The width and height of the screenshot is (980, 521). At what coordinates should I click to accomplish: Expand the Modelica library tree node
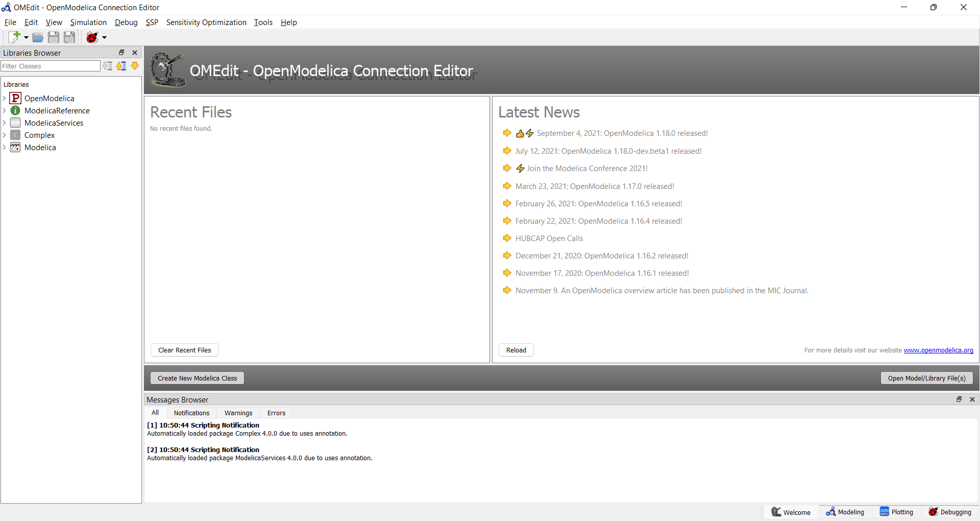[x=5, y=147]
